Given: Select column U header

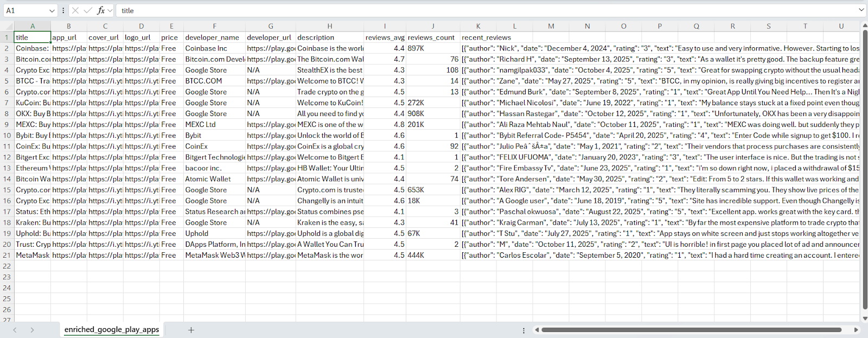Looking at the screenshot, I should click(x=841, y=26).
